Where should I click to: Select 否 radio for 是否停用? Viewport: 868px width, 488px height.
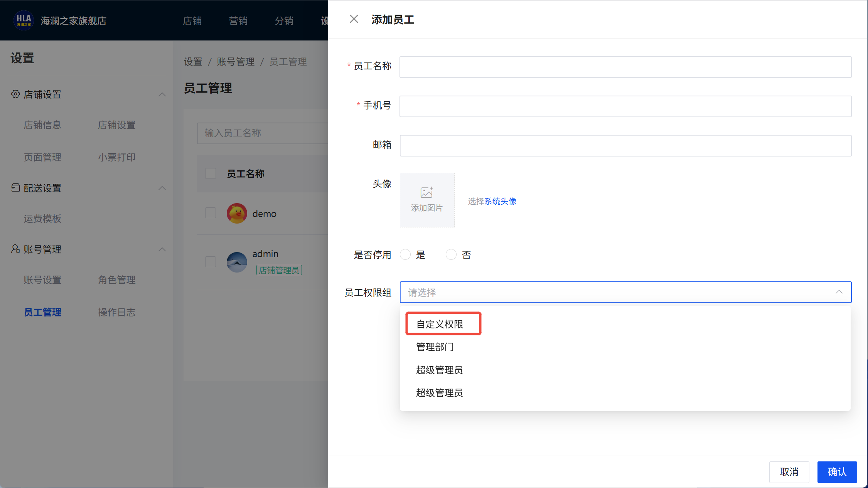pos(451,254)
